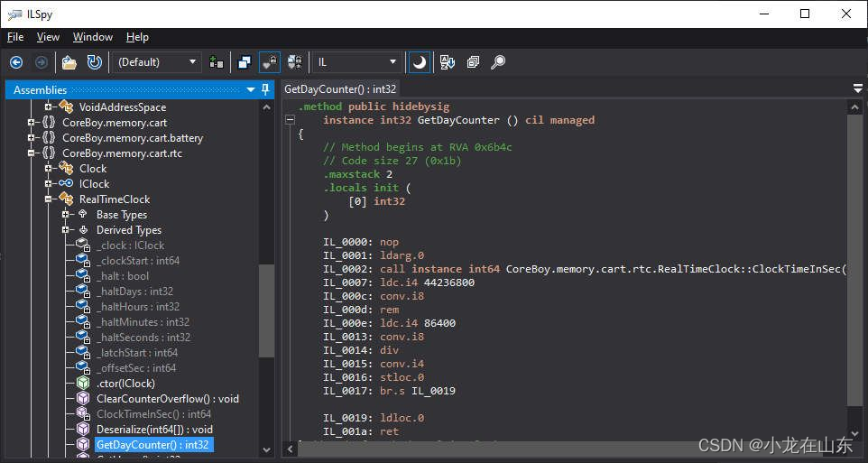
Task: Click the field icon beside _offsetSec : int64
Action: point(82,367)
